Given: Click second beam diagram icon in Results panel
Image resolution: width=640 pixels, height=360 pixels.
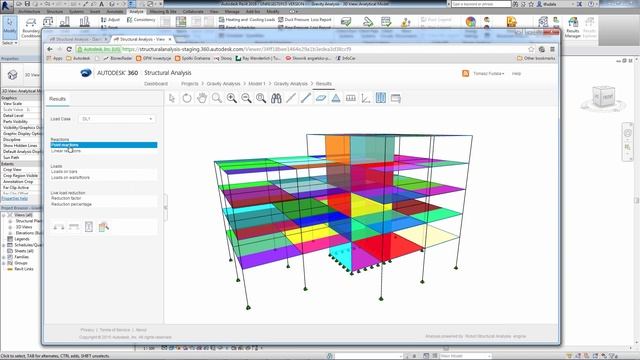Looking at the screenshot, I should click(74, 227).
